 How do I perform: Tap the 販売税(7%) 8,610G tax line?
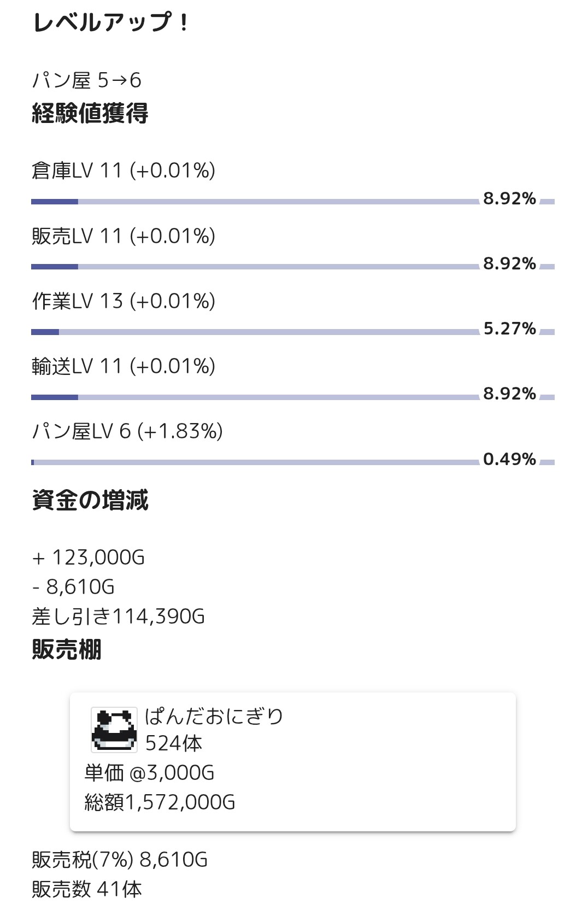[120, 860]
